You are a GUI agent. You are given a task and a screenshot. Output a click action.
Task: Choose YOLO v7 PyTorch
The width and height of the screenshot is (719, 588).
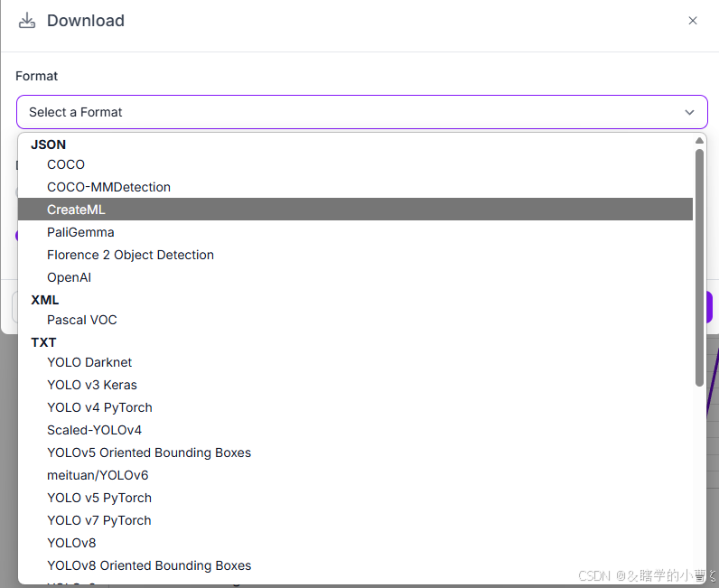355,520
